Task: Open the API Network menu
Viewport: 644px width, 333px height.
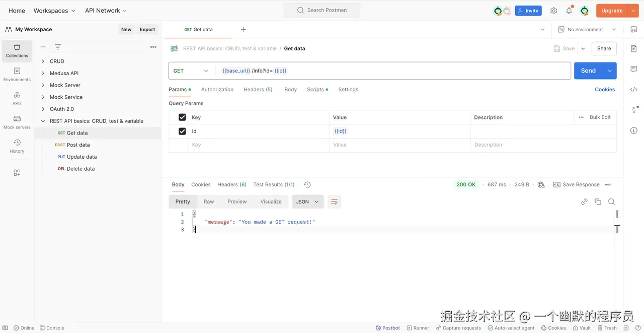Action: [x=106, y=11]
